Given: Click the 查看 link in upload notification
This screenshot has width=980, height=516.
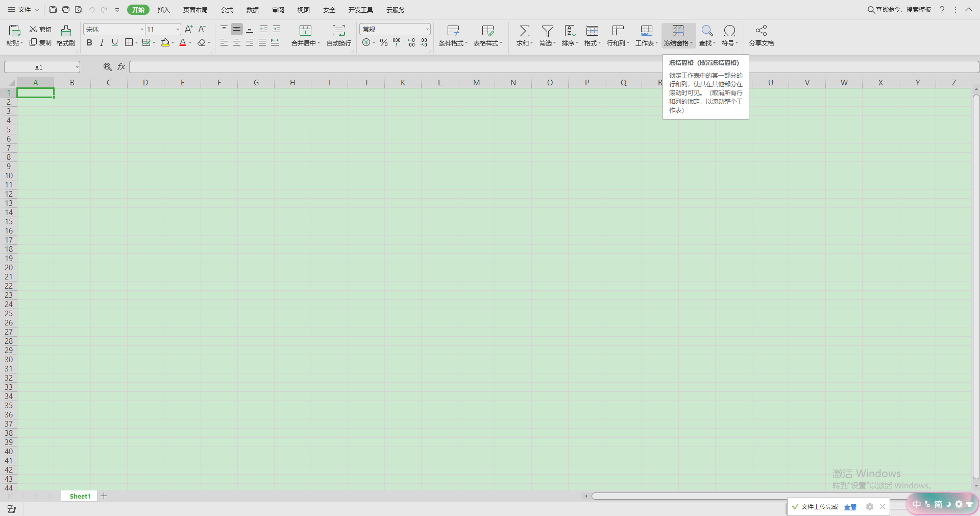Looking at the screenshot, I should click(x=850, y=507).
